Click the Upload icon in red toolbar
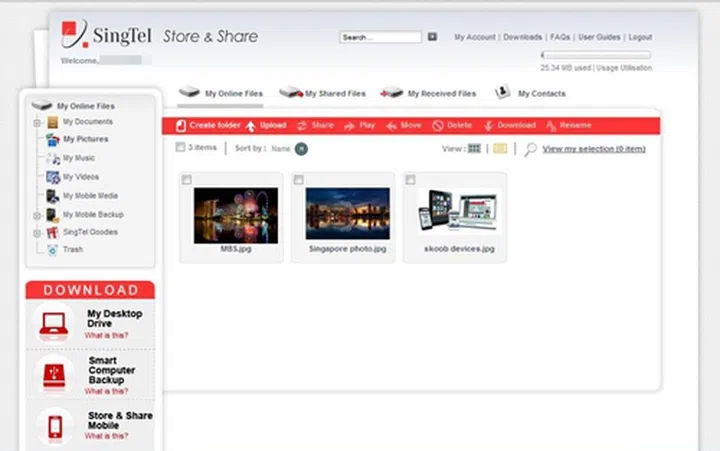 click(x=251, y=126)
